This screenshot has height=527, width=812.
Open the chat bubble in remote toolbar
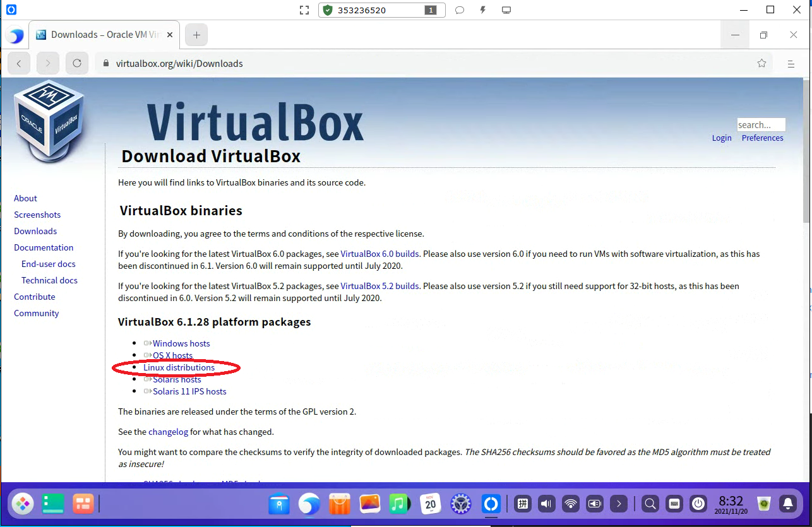point(460,10)
